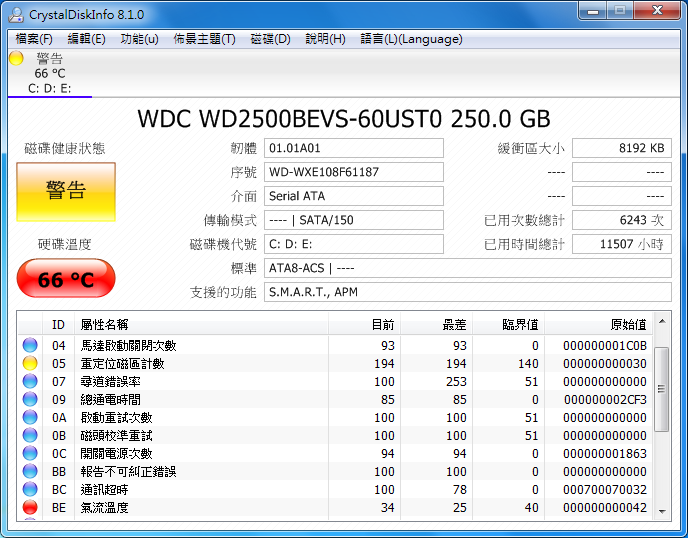This screenshot has height=538, width=688.
Task: Open the 佈景主題(T) menu
Action: pyautogui.click(x=204, y=39)
